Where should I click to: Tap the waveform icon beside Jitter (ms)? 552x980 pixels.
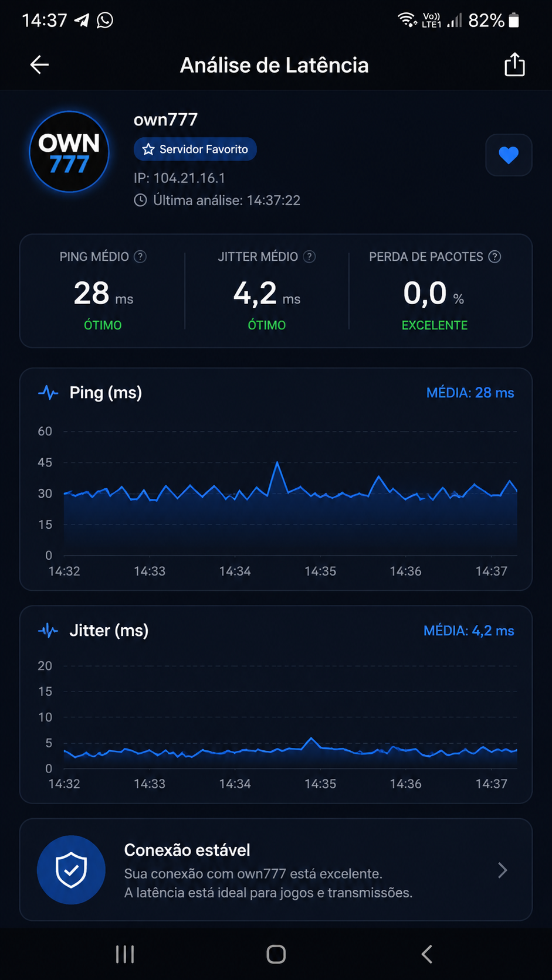coord(48,631)
